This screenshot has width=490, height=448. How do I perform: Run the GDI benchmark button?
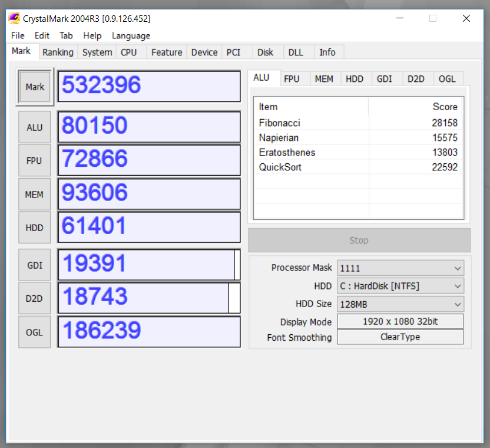tap(34, 265)
